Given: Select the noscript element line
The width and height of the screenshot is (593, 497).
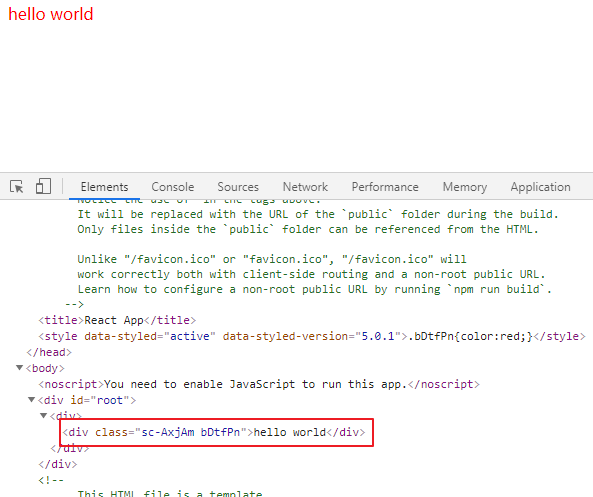Looking at the screenshot, I should coord(259,384).
